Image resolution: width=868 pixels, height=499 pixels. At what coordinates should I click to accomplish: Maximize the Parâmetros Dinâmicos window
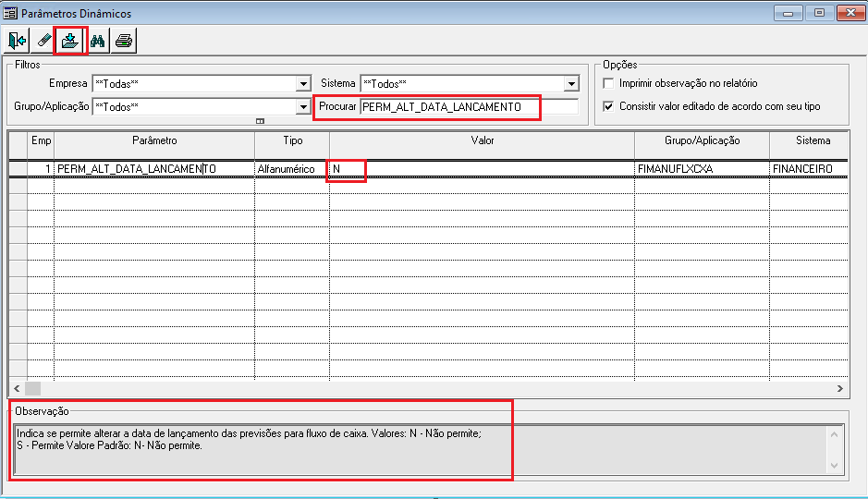(x=819, y=13)
